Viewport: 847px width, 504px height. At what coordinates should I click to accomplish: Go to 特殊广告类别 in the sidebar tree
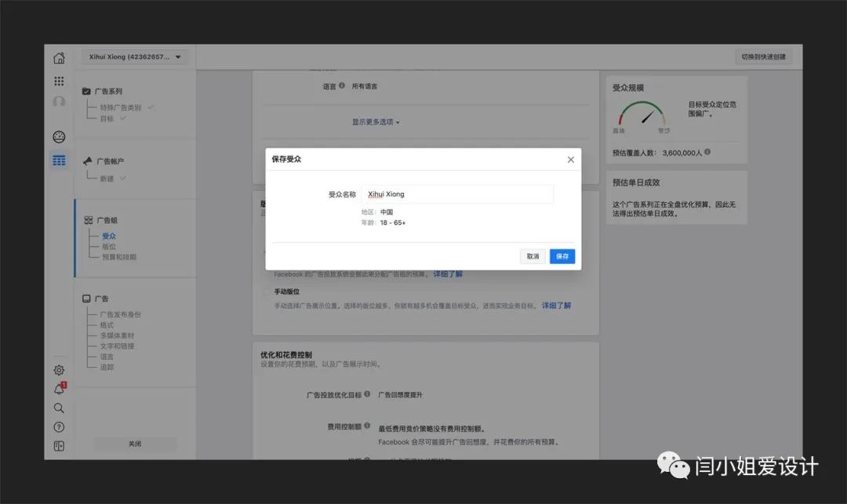click(121, 107)
